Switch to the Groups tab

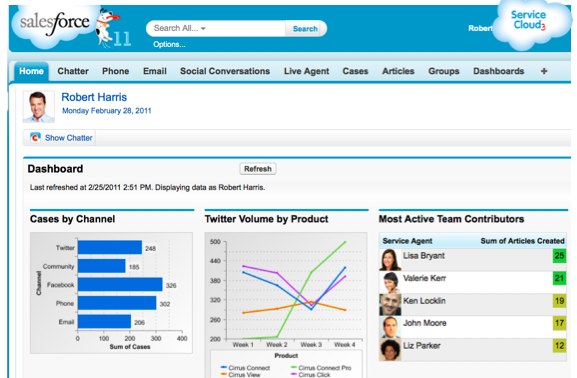pos(443,71)
